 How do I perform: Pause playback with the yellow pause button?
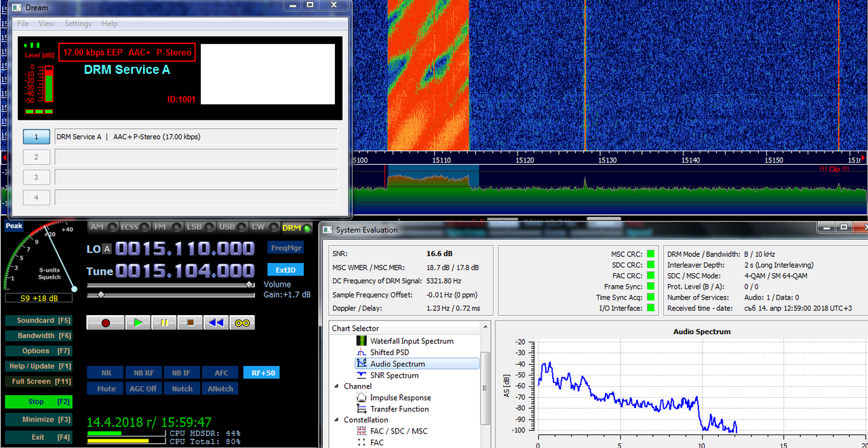tap(164, 323)
